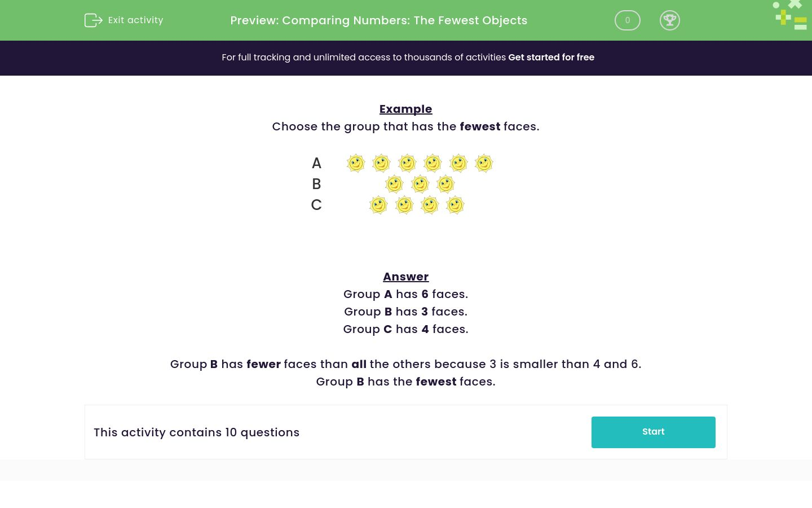Select the Example heading
812x508 pixels.
(406, 109)
